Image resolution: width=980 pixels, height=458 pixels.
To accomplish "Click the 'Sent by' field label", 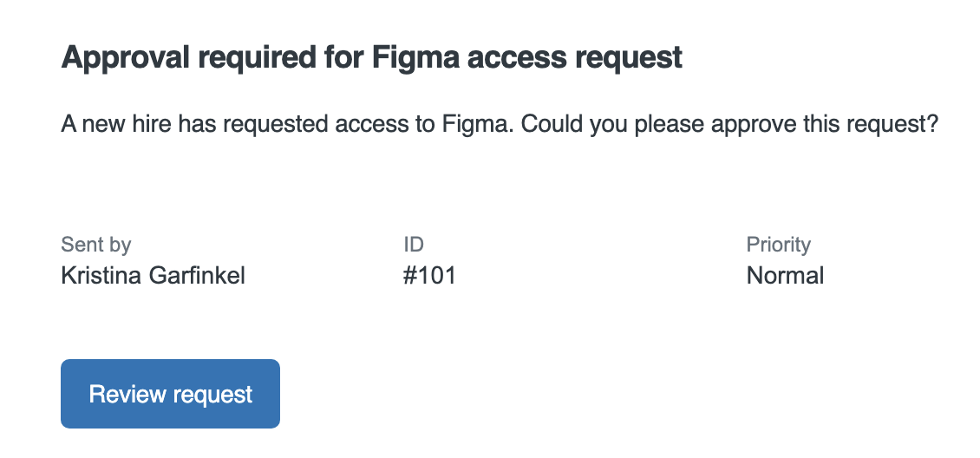I will [x=95, y=245].
